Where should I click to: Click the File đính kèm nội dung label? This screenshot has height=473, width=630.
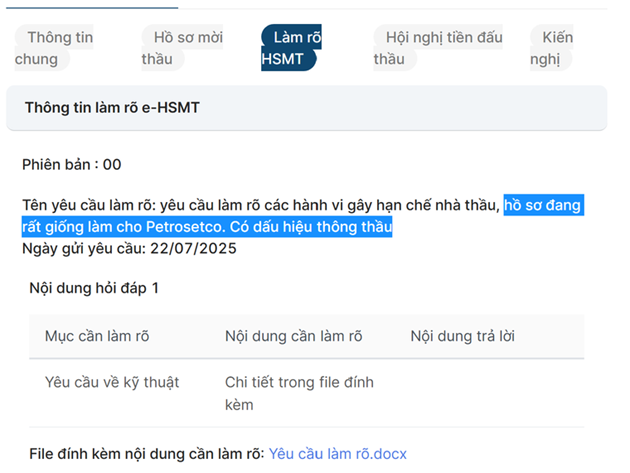coord(147,454)
